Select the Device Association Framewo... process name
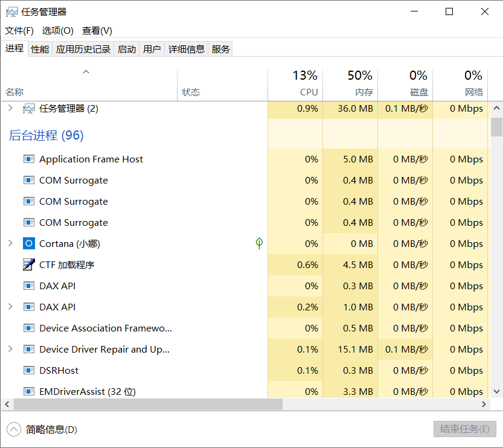 point(106,328)
